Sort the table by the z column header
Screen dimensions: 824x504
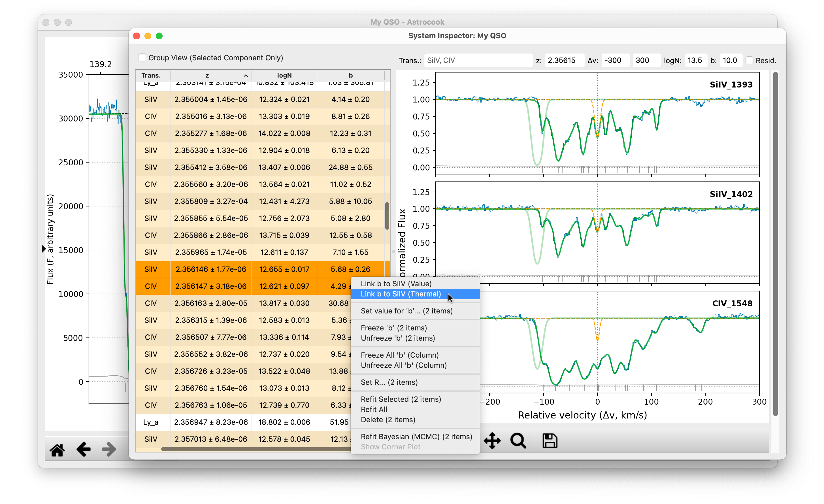(x=211, y=76)
